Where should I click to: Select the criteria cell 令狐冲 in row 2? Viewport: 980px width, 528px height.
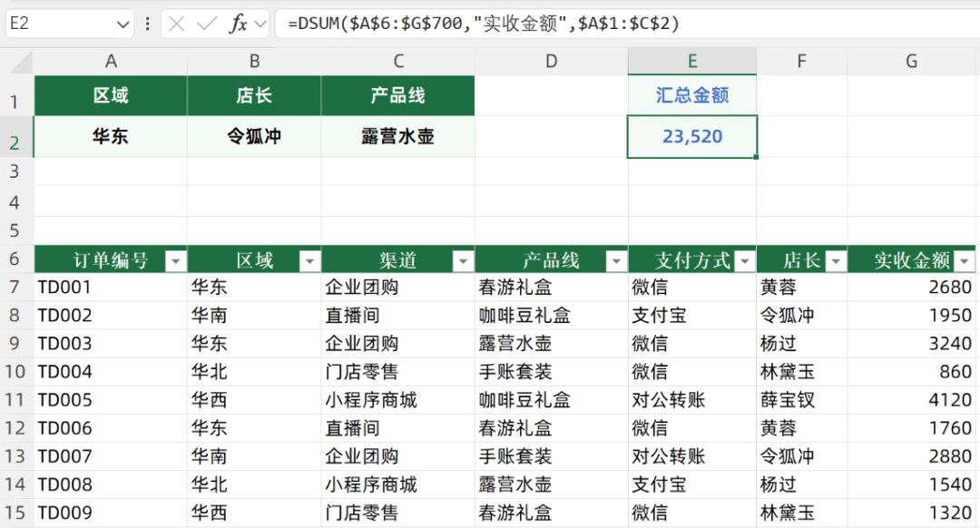[254, 137]
